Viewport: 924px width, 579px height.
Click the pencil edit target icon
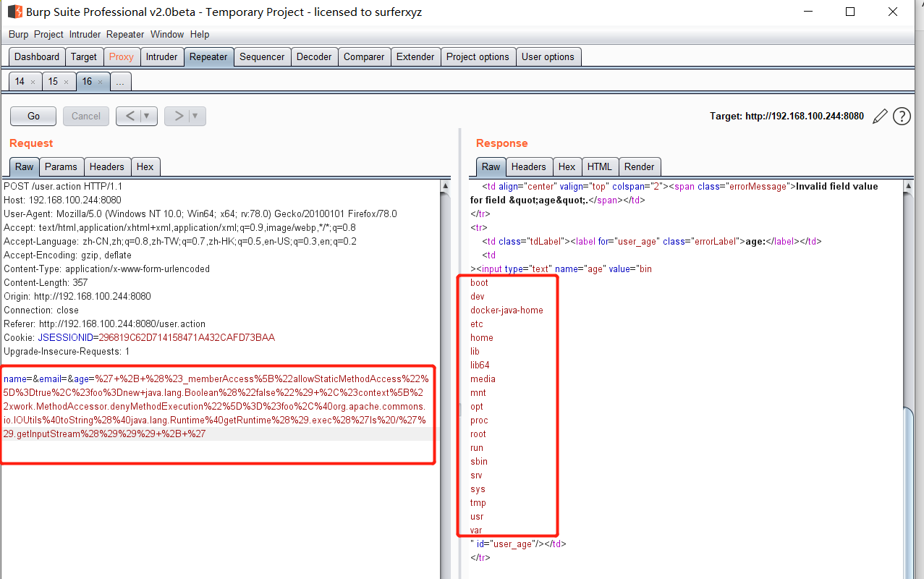(880, 116)
